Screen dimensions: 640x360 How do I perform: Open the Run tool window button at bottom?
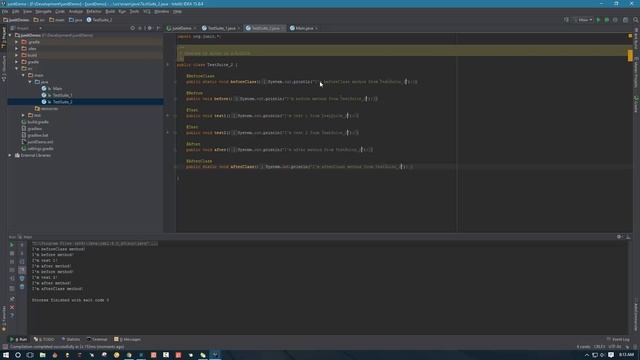pyautogui.click(x=19, y=339)
